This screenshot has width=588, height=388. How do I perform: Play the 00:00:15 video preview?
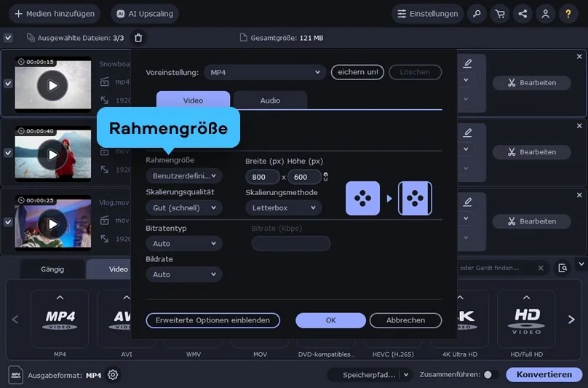(x=52, y=86)
